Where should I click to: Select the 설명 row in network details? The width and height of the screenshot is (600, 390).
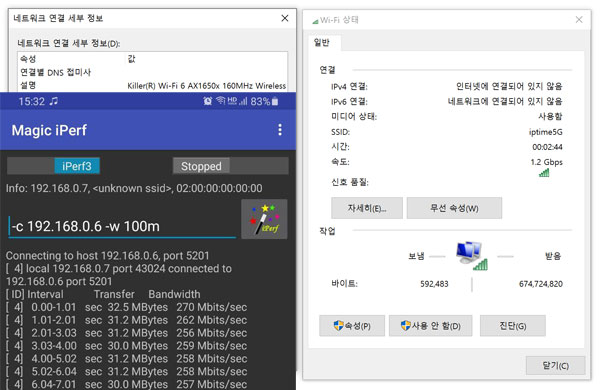[153, 85]
